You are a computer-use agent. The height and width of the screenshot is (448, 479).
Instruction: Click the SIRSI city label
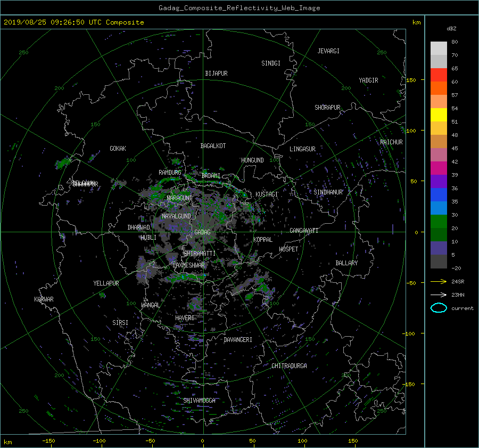coord(120,323)
